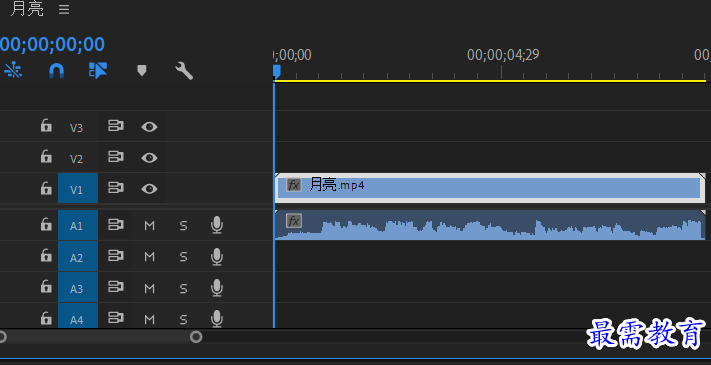Toggle lock on track A1
The width and height of the screenshot is (711, 365).
[46, 224]
